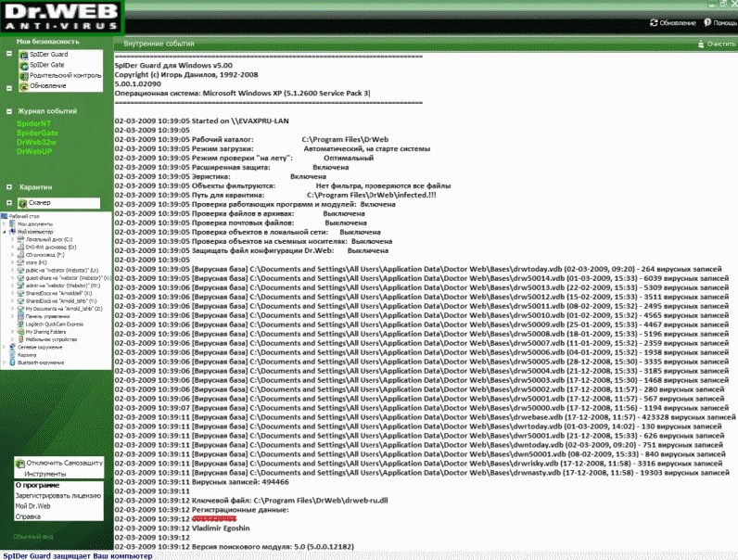Click the log line 'Started on \\EVAXPRU-LAN'

tap(202, 121)
